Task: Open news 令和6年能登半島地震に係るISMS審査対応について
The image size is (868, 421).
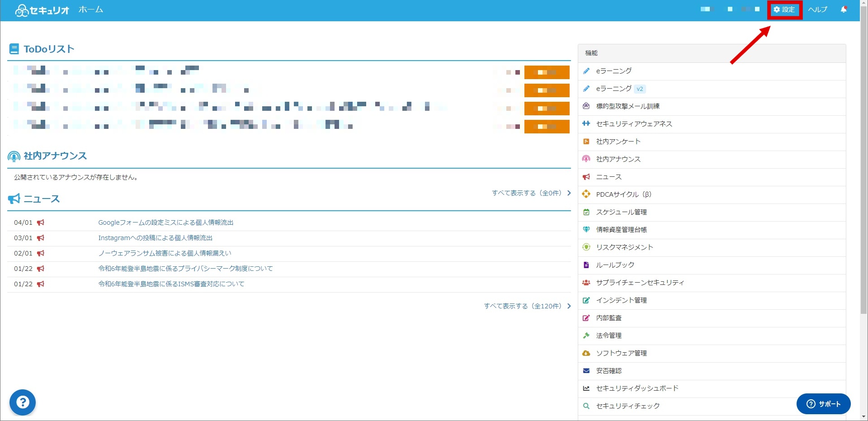Action: 171,284
